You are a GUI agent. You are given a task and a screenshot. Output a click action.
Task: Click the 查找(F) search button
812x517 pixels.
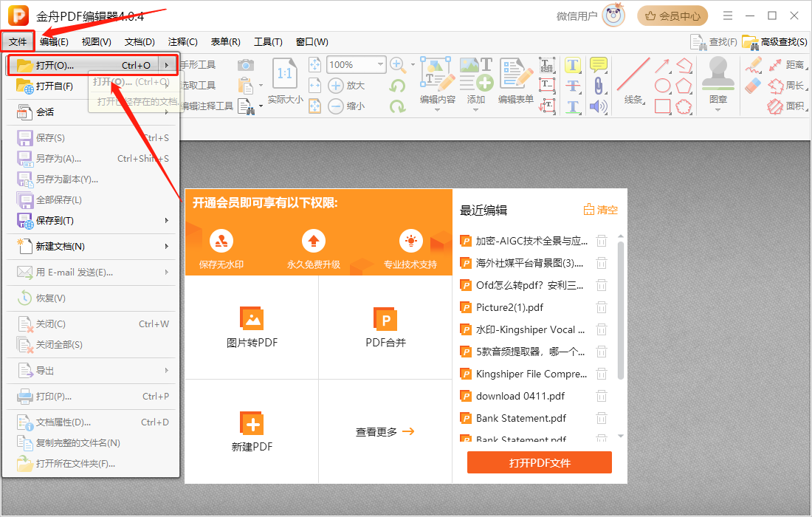[x=714, y=42]
